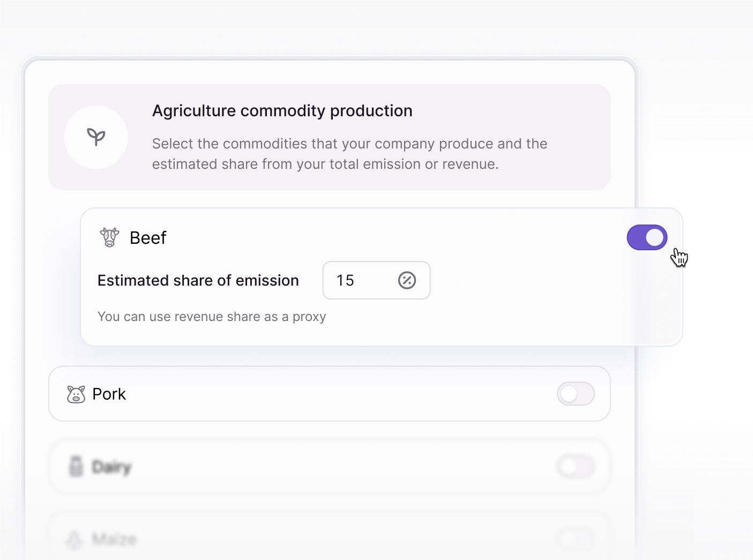Click the revenue share proxy hint text
Viewport: 753px width, 560px height.
[212, 317]
